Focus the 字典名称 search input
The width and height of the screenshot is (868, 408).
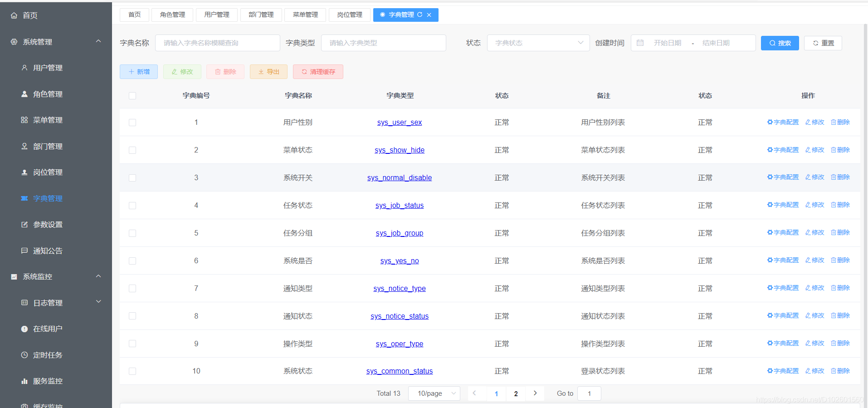click(x=218, y=43)
